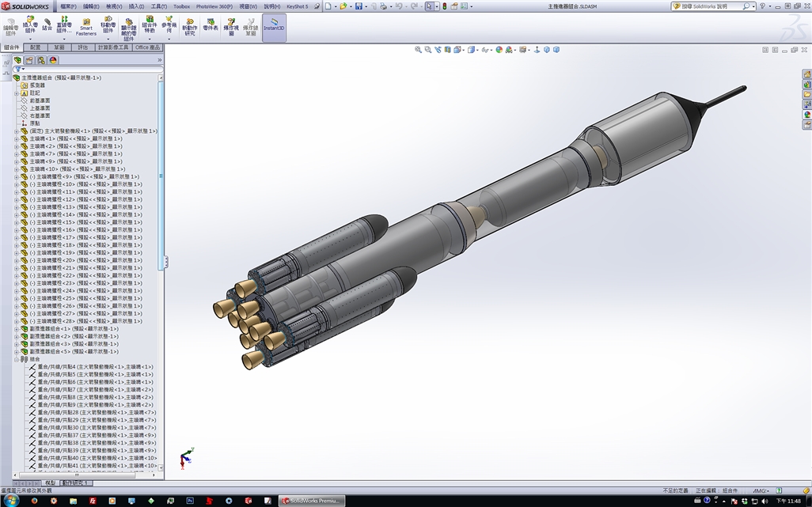Click the Mate (結合) tool icon
Viewport: 812px width, 507px height.
(x=47, y=25)
